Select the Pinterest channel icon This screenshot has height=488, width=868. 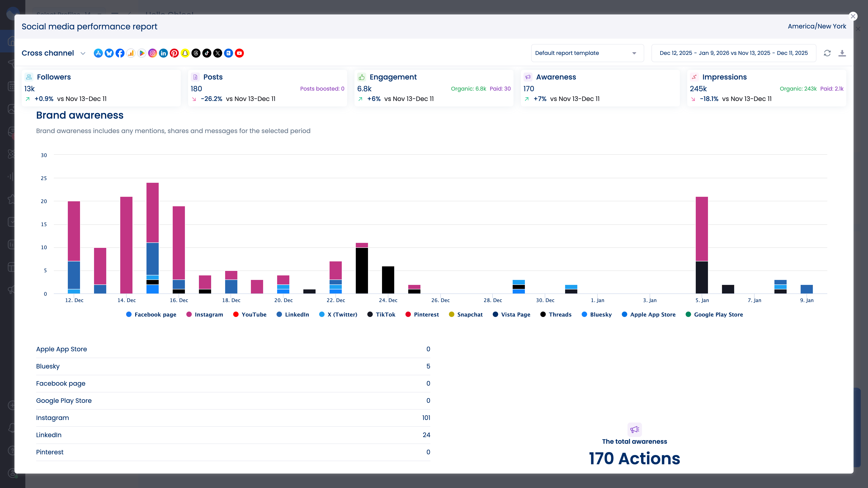174,53
